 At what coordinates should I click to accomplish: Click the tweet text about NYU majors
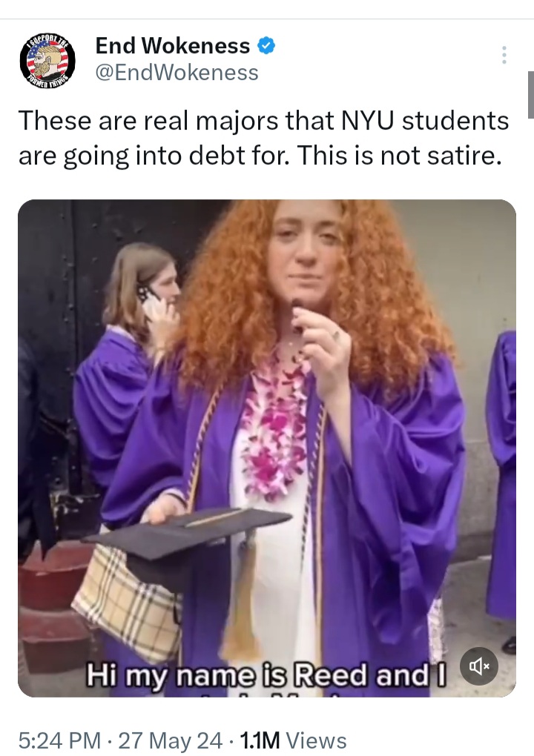pyautogui.click(x=263, y=138)
